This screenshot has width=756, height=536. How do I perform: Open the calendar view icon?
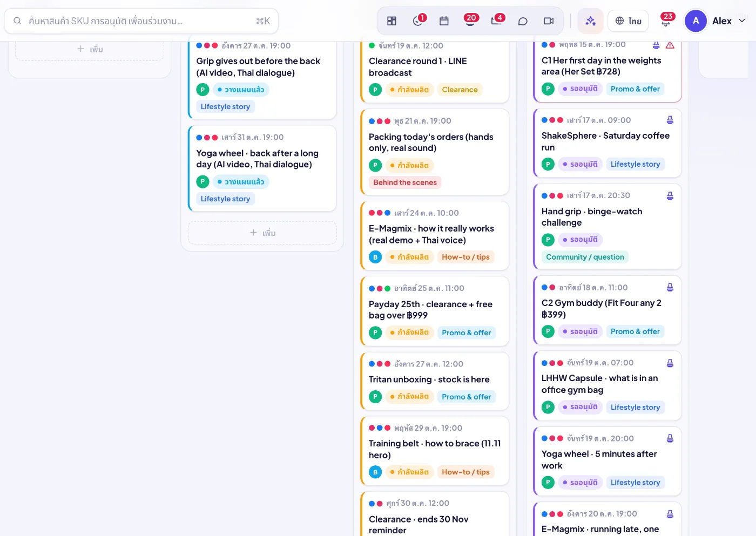tap(444, 21)
